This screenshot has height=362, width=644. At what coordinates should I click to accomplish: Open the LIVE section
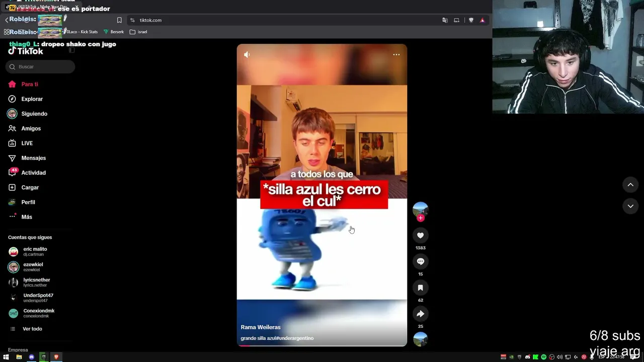pyautogui.click(x=21, y=143)
